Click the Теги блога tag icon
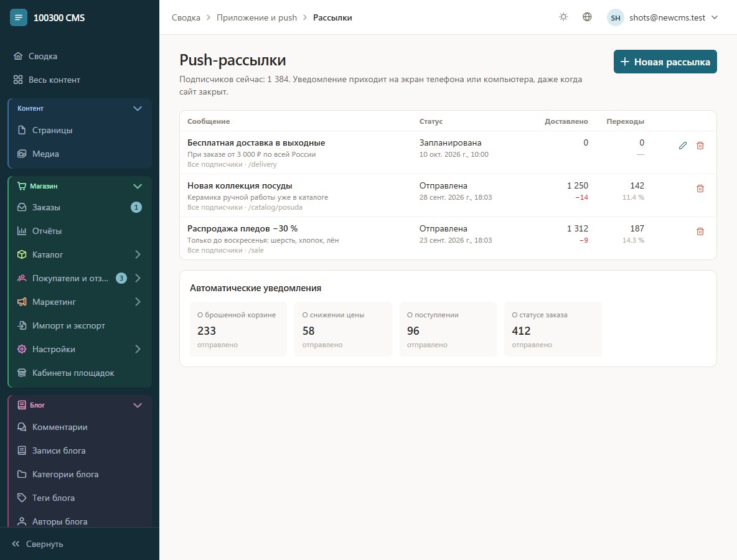The height and width of the screenshot is (560, 737). (x=22, y=498)
